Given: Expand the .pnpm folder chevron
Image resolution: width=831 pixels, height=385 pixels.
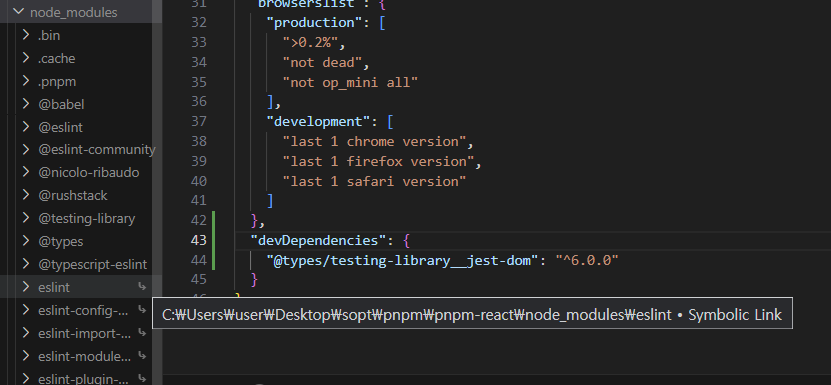Looking at the screenshot, I should click(x=26, y=81).
